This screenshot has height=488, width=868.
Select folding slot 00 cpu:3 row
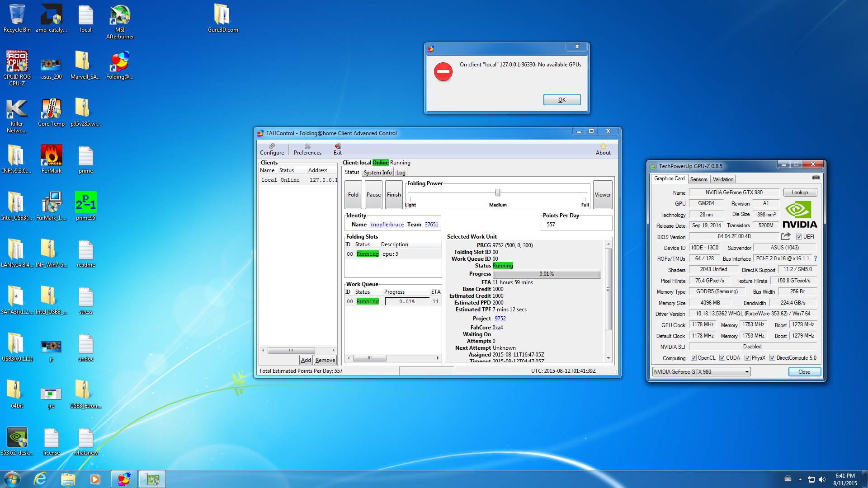click(393, 254)
